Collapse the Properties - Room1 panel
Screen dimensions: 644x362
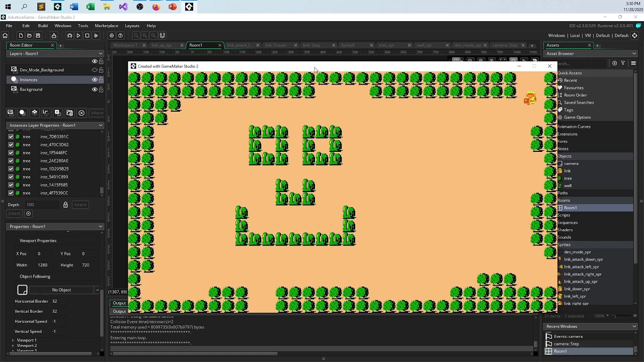101,226
